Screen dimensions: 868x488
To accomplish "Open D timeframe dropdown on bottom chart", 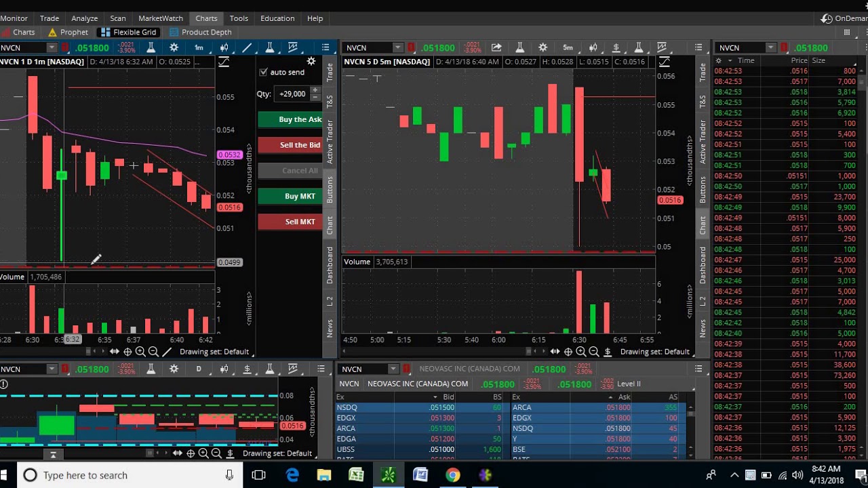I will [199, 369].
